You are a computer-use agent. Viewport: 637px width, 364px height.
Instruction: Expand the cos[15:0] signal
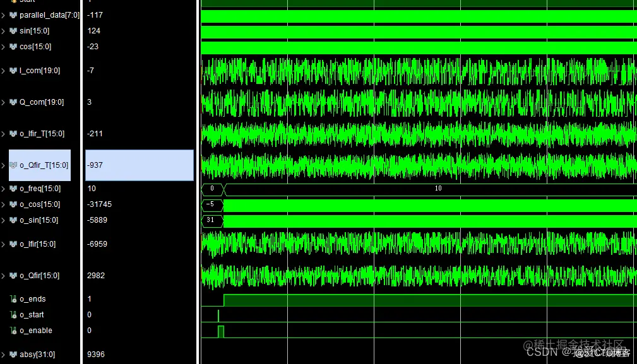(3, 47)
